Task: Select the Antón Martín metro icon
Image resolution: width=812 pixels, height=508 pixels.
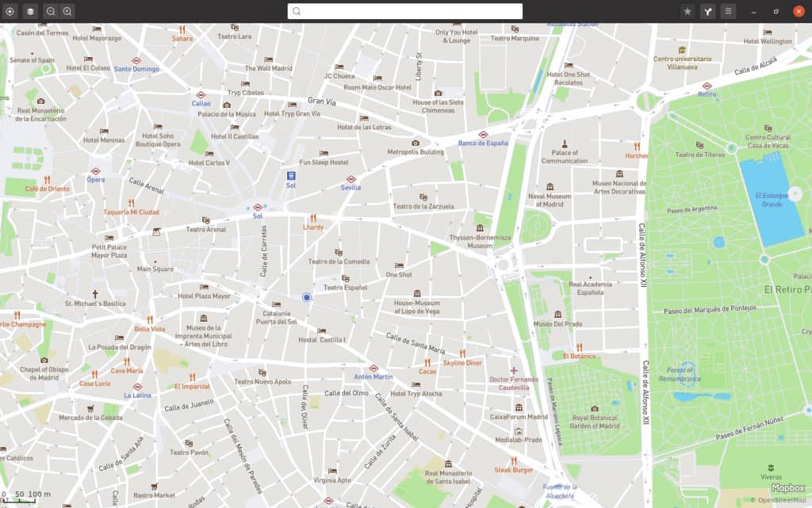Action: pyautogui.click(x=373, y=369)
